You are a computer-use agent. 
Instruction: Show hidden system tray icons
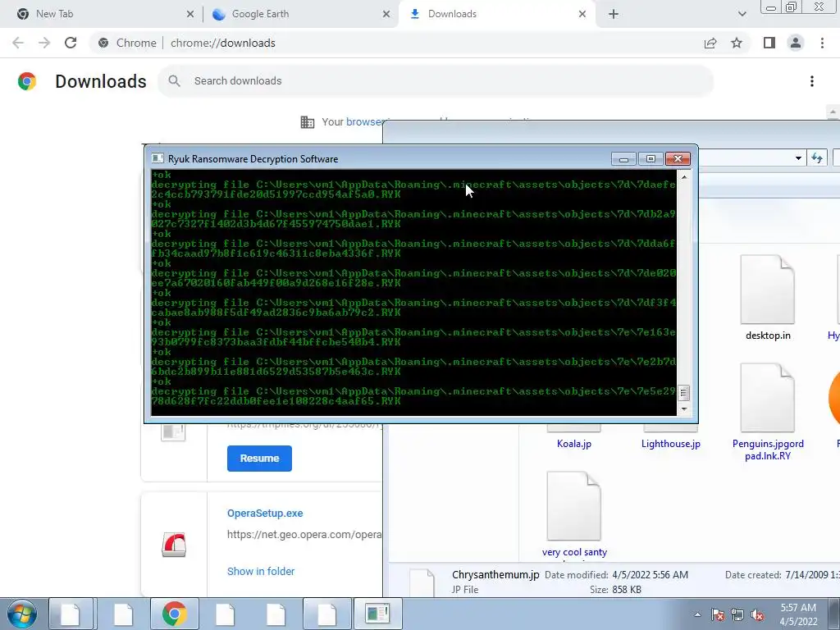click(697, 614)
